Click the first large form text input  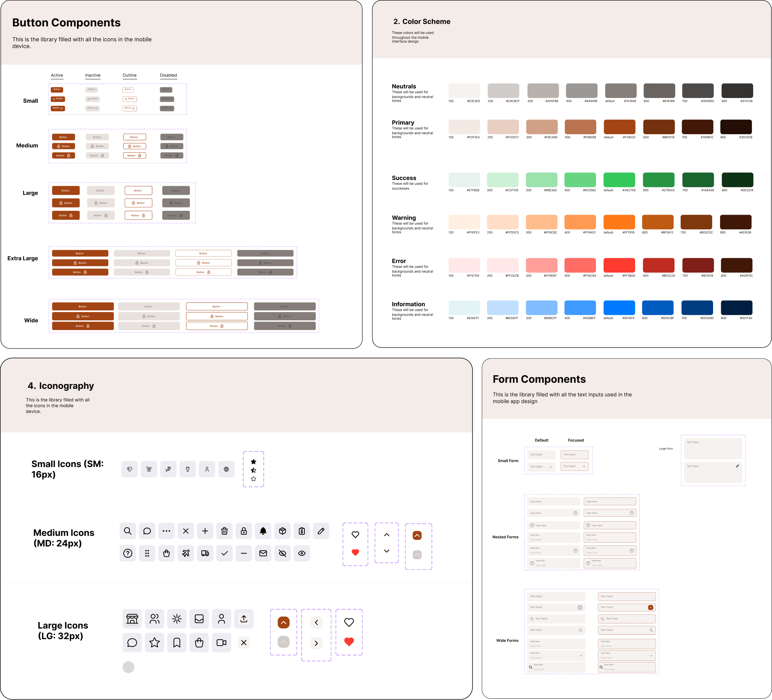[x=713, y=448]
